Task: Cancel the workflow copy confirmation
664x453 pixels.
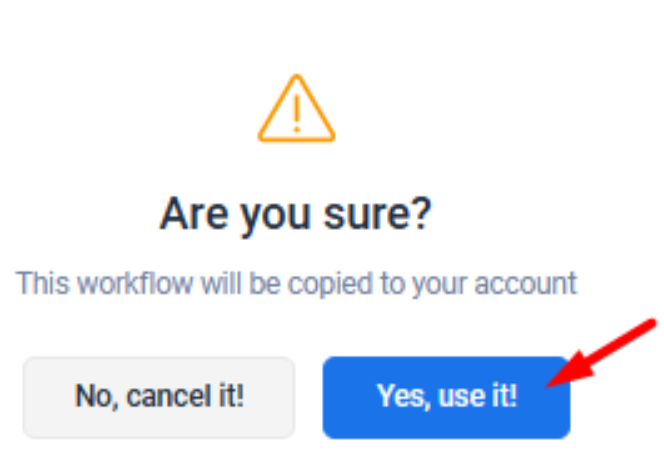Action: pos(159,397)
